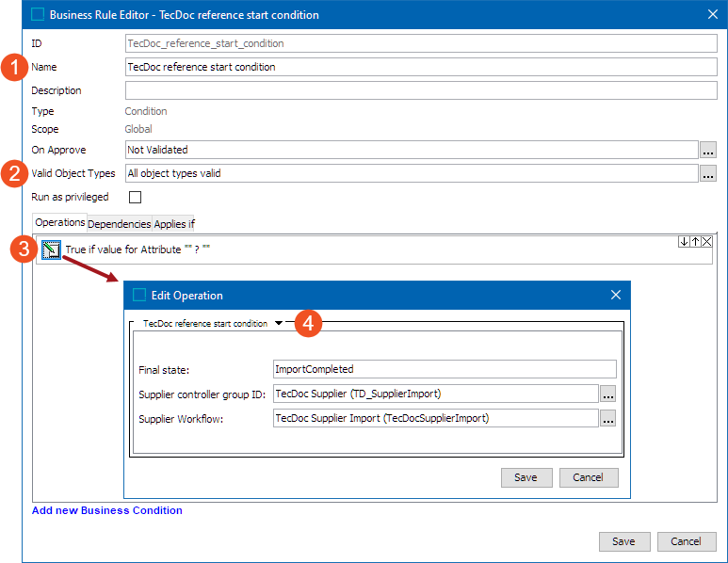Click the empty Description field
Viewport: 728px width, 563px height.
pyautogui.click(x=421, y=90)
